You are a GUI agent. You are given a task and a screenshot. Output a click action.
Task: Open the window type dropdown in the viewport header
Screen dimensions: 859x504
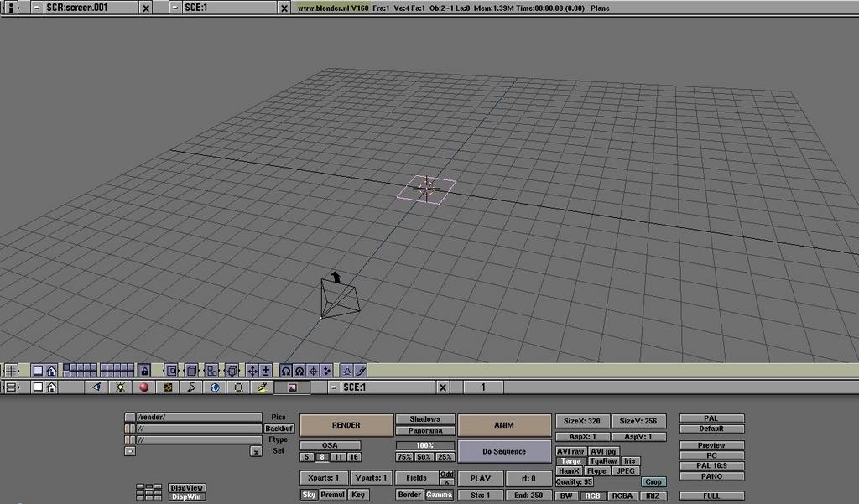coord(11,370)
